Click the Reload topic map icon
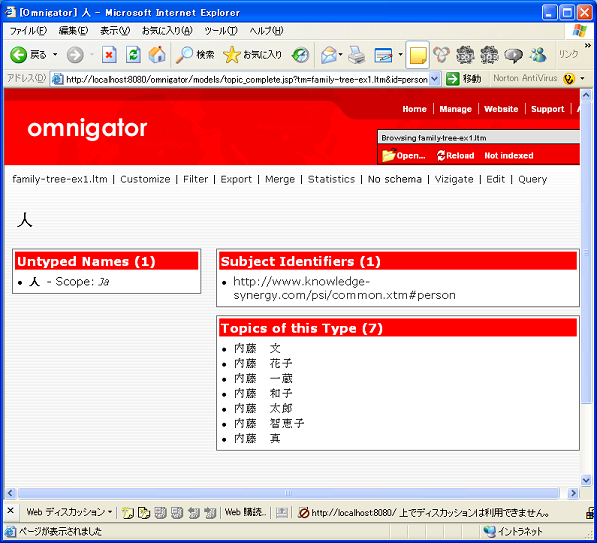Viewport: 597px width, 543px height. click(x=455, y=155)
